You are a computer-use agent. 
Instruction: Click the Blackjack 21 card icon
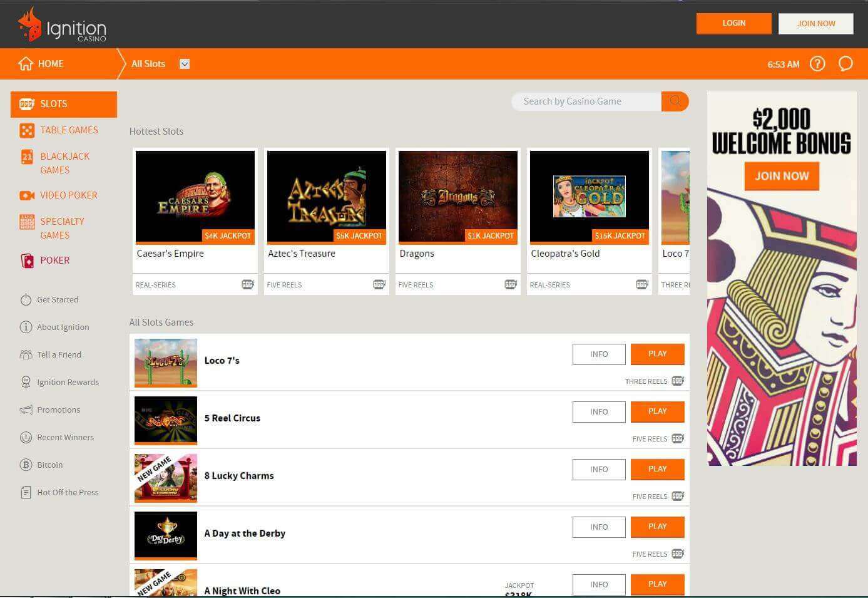27,157
